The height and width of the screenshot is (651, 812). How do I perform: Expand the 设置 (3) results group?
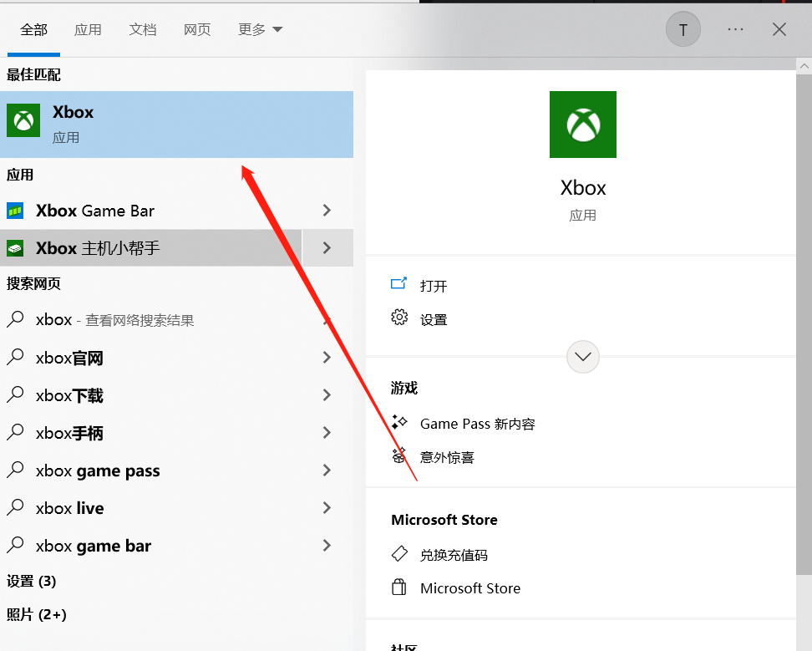(x=31, y=581)
